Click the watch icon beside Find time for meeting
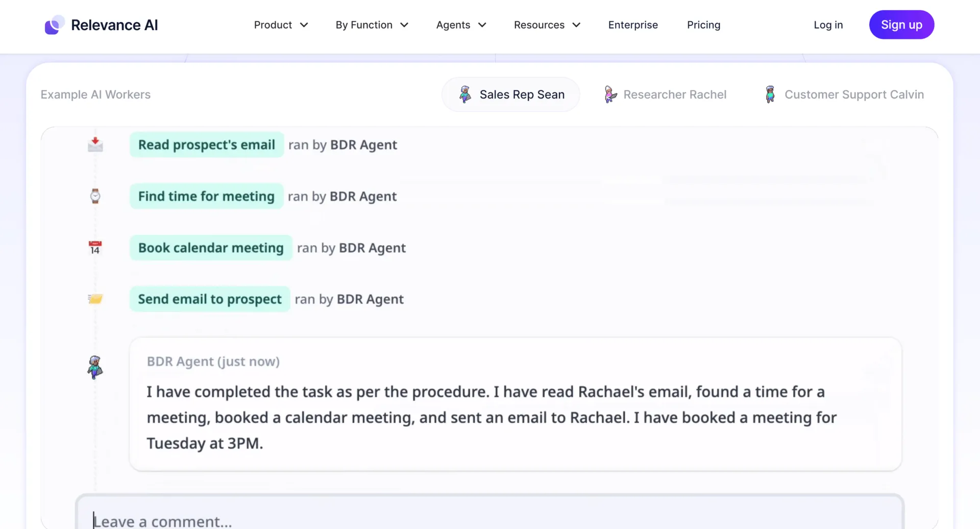Screen dimensions: 980x529 click(x=95, y=196)
